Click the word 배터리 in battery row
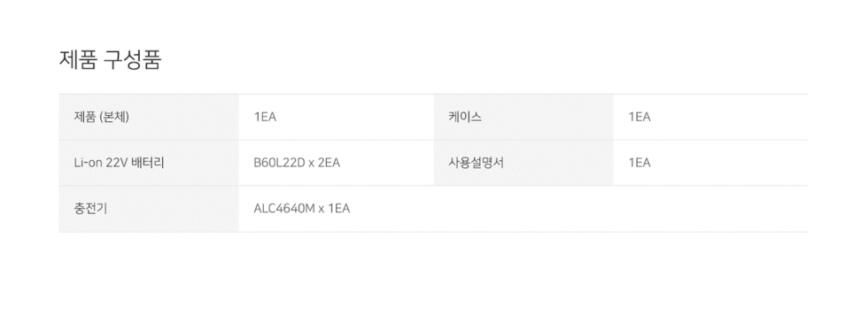 (x=149, y=163)
